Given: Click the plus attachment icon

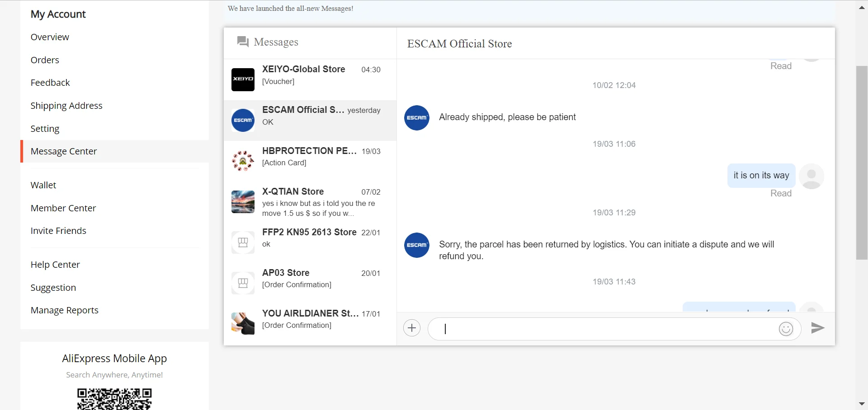Looking at the screenshot, I should 412,328.
